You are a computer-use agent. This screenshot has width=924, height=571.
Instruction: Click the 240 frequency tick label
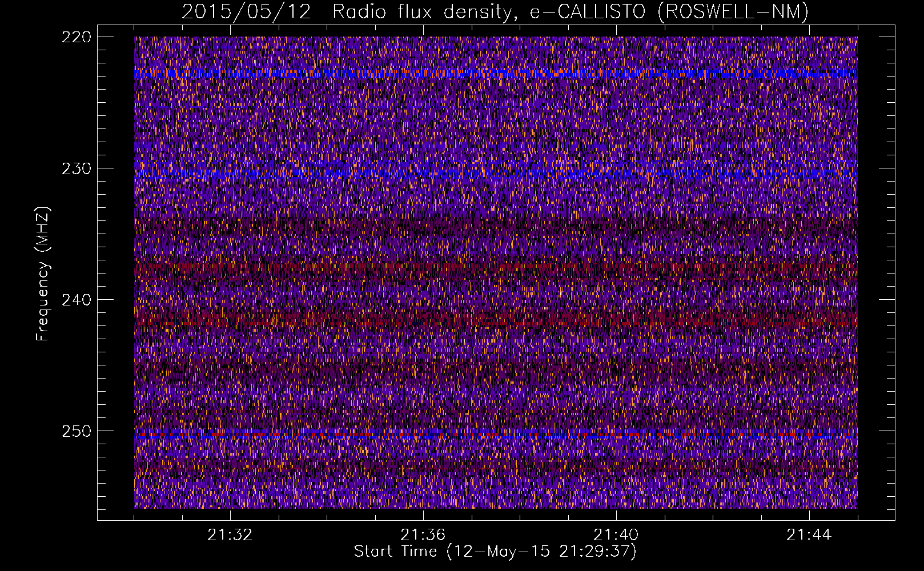point(76,300)
